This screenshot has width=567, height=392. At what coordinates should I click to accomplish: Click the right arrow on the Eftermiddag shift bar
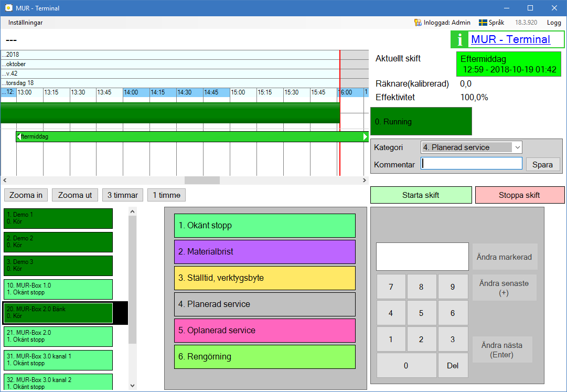point(366,136)
